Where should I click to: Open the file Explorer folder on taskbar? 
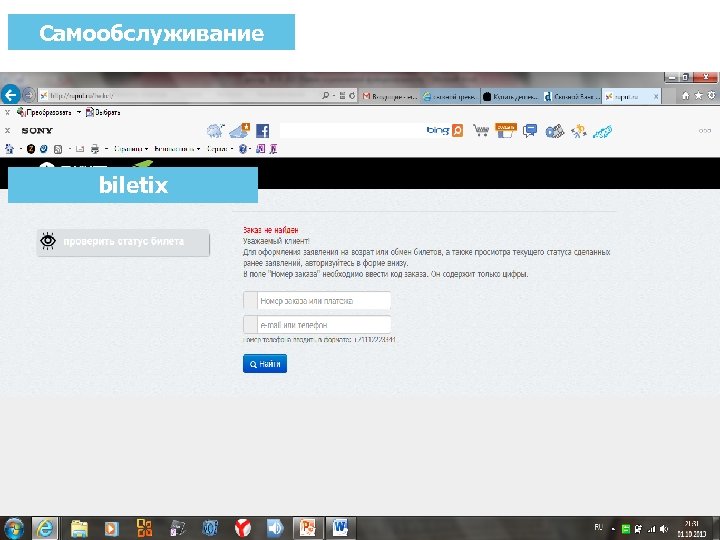[79, 528]
